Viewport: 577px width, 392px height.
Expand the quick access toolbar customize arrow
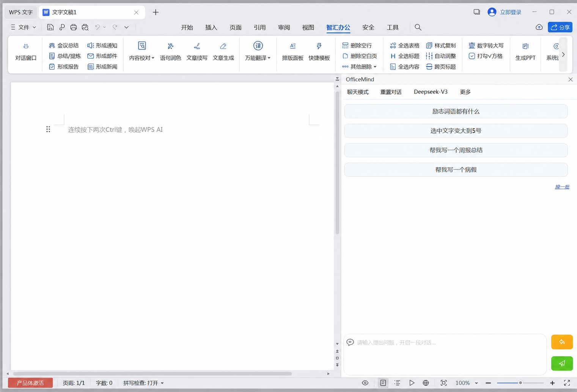pyautogui.click(x=126, y=27)
